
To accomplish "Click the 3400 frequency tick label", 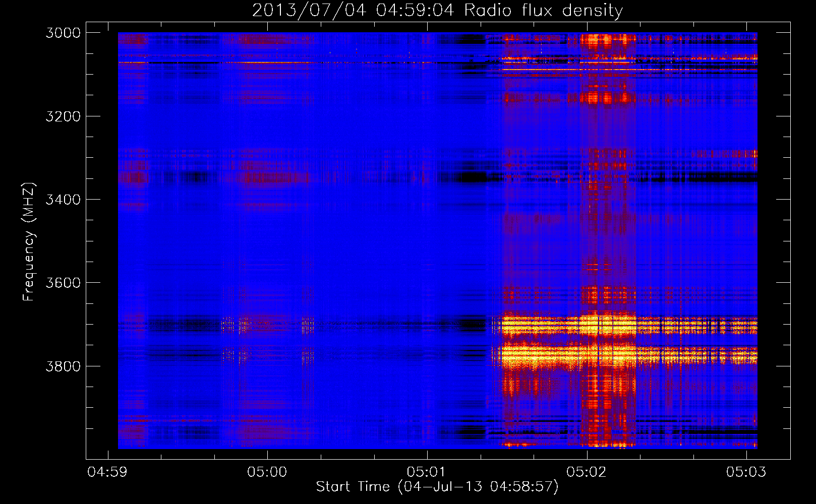I will (x=63, y=200).
